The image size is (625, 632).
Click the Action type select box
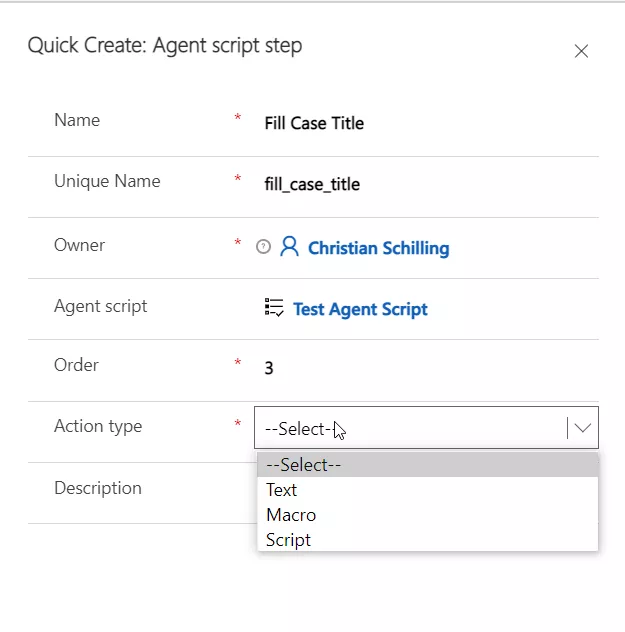click(410, 428)
